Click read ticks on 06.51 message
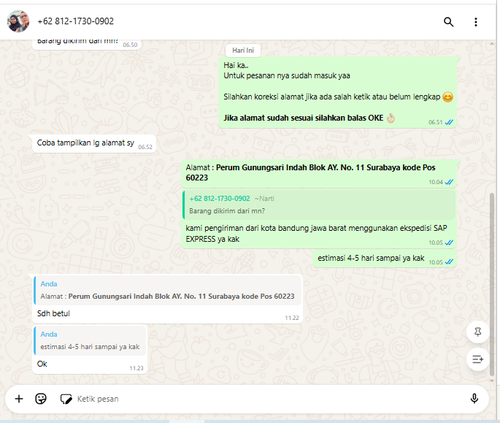Image resolution: width=500 pixels, height=423 pixels. click(449, 122)
